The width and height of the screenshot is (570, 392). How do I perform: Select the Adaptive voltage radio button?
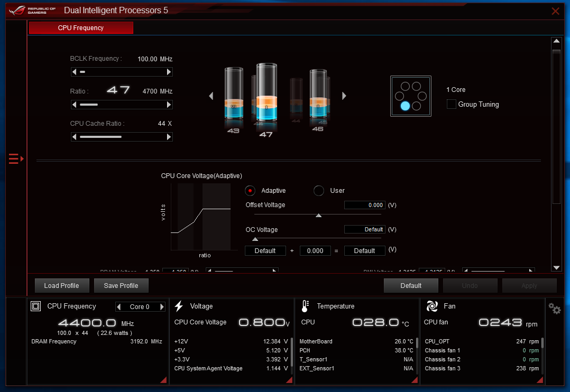pos(250,191)
